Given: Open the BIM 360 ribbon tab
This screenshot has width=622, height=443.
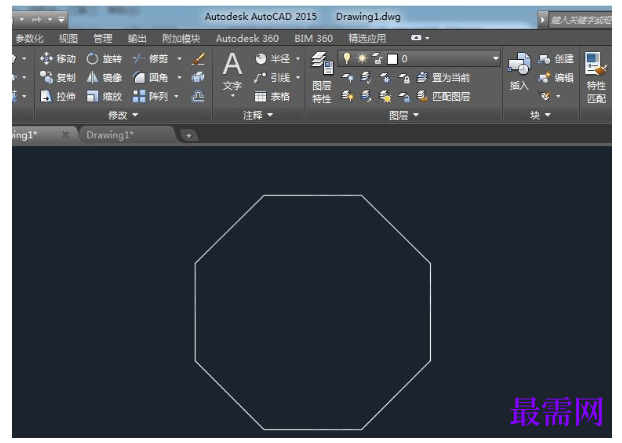Looking at the screenshot, I should point(313,38).
